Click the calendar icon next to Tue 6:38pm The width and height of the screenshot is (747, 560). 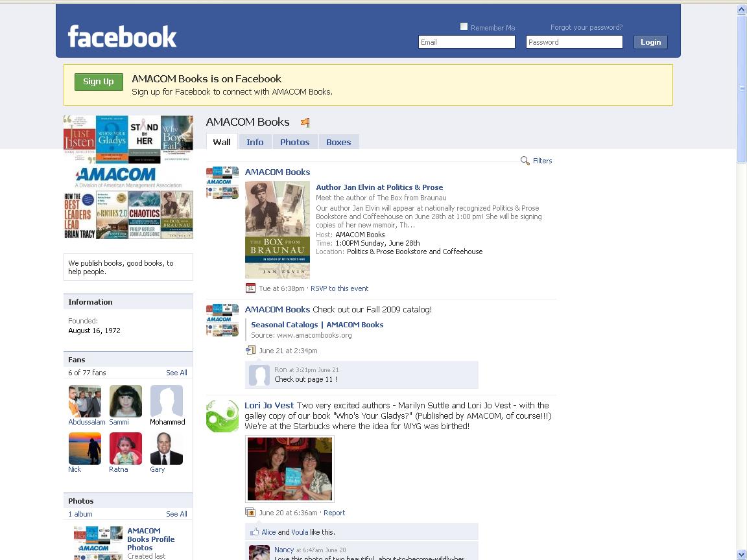point(250,288)
